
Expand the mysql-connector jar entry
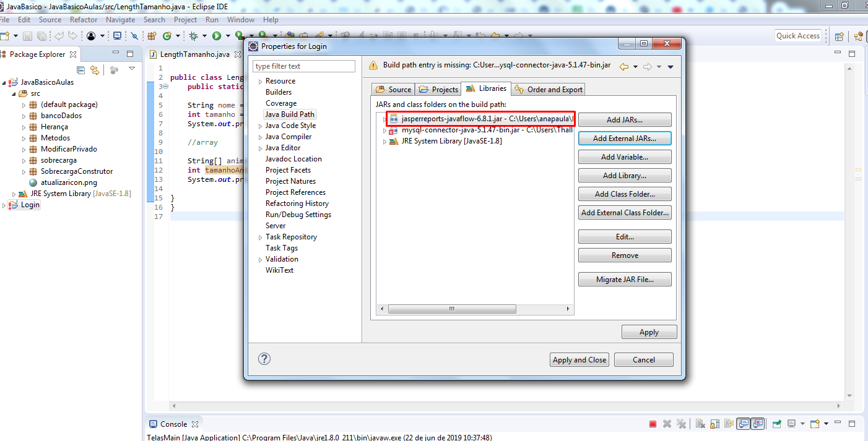point(384,131)
